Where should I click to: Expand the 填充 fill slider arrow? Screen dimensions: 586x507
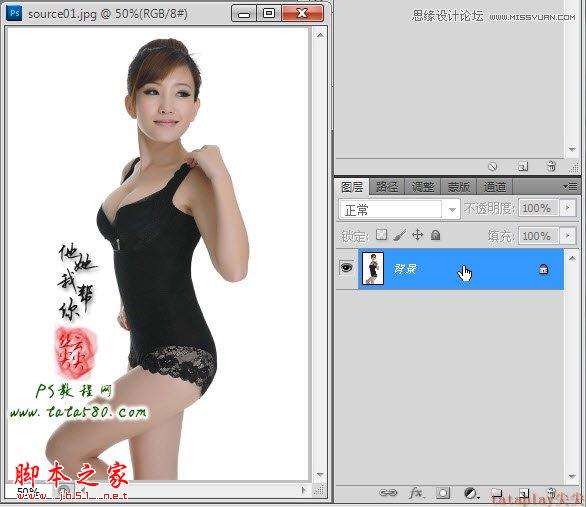click(568, 236)
